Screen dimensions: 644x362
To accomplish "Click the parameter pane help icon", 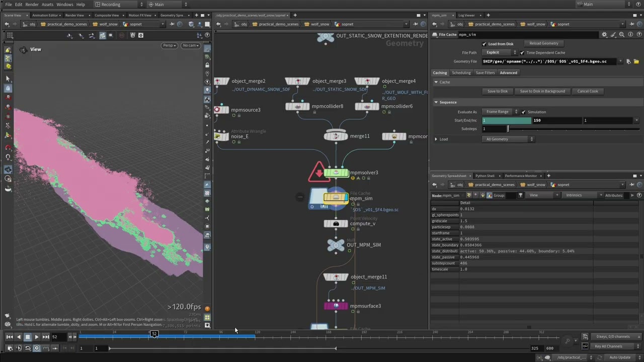I will pos(639,35).
